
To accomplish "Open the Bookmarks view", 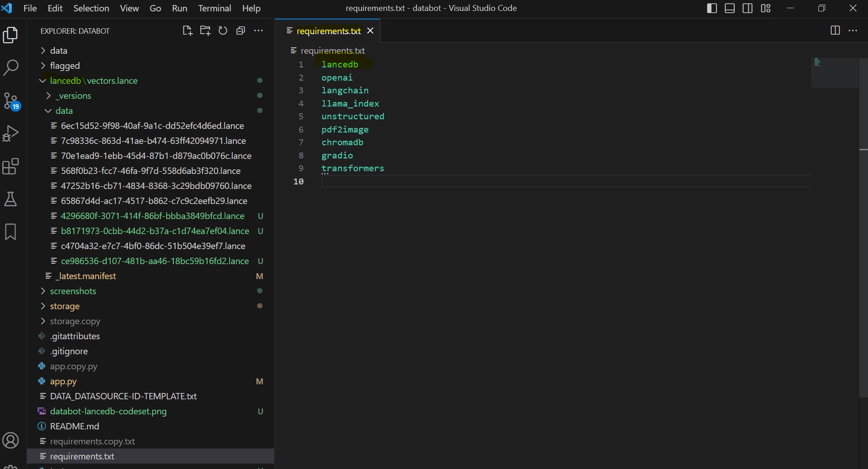I will (x=10, y=232).
